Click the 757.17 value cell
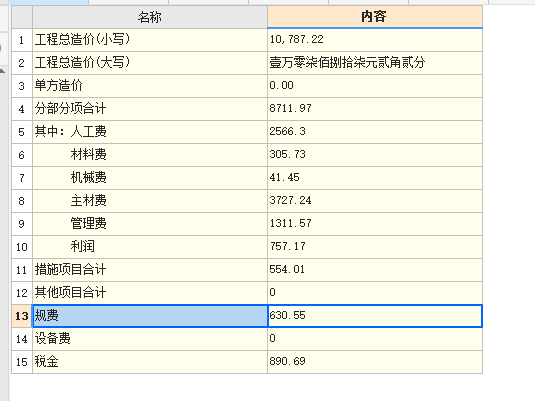The width and height of the screenshot is (535, 401). click(x=375, y=247)
